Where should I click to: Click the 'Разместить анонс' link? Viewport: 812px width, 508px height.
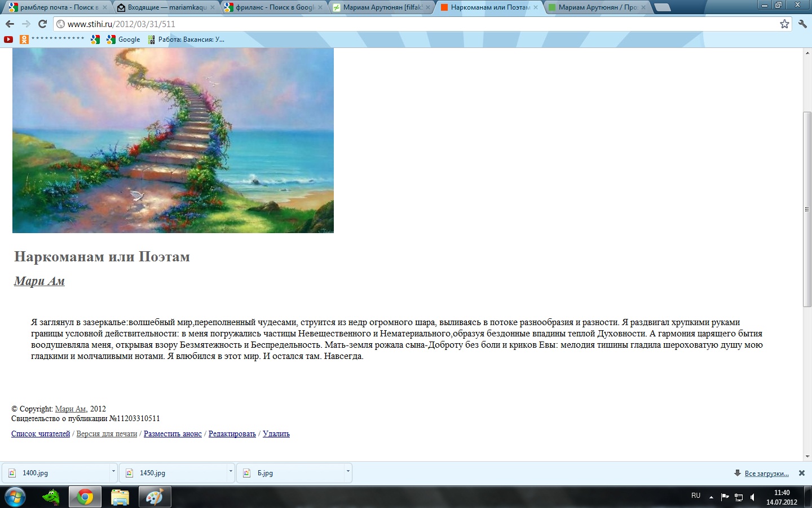tap(173, 433)
